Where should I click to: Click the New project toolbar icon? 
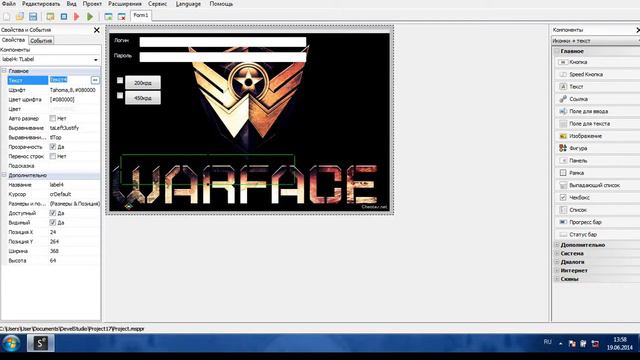tap(7, 17)
